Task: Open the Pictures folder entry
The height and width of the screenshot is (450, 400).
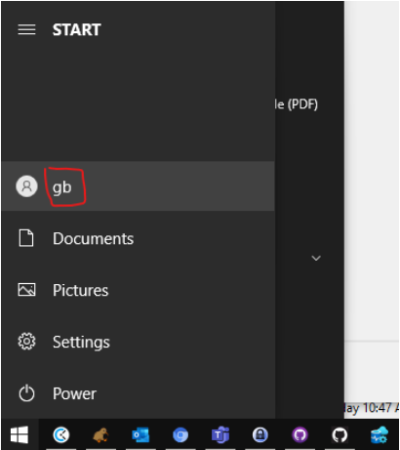Action: (x=138, y=290)
